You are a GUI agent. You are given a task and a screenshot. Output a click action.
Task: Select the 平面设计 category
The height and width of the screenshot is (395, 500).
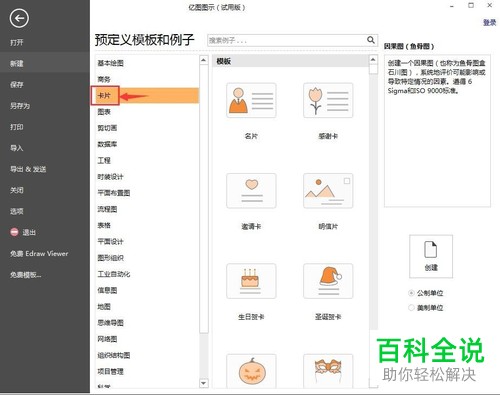pos(110,242)
